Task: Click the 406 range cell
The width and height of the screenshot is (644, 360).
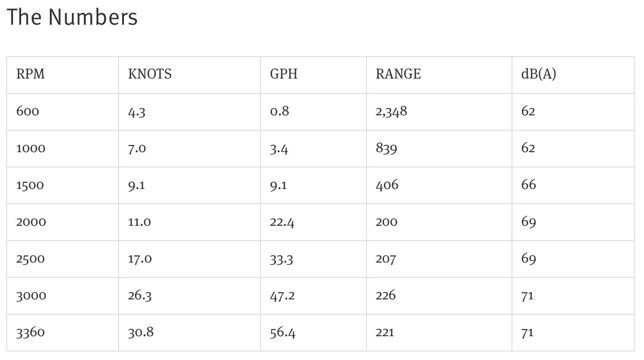Action: click(x=439, y=185)
